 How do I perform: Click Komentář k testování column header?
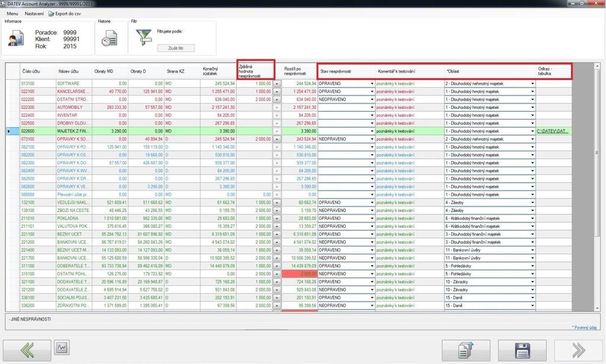coord(410,72)
